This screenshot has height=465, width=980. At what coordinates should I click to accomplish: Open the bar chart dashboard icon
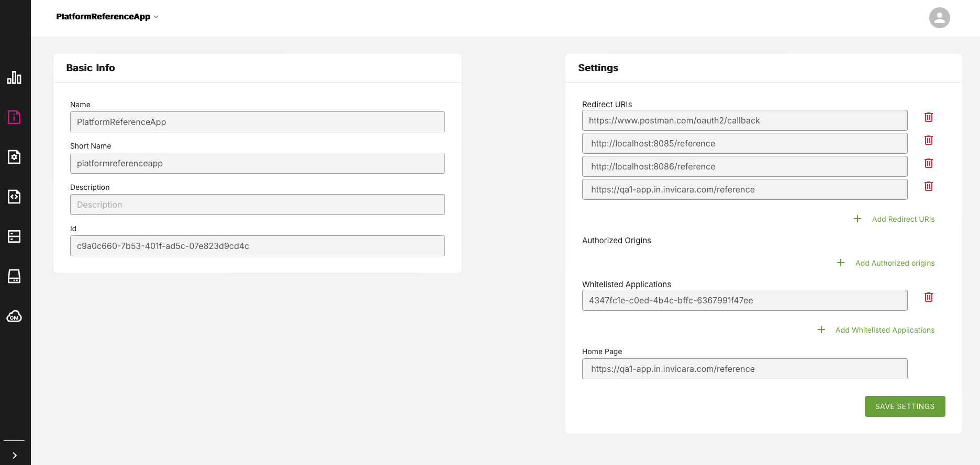[14, 77]
